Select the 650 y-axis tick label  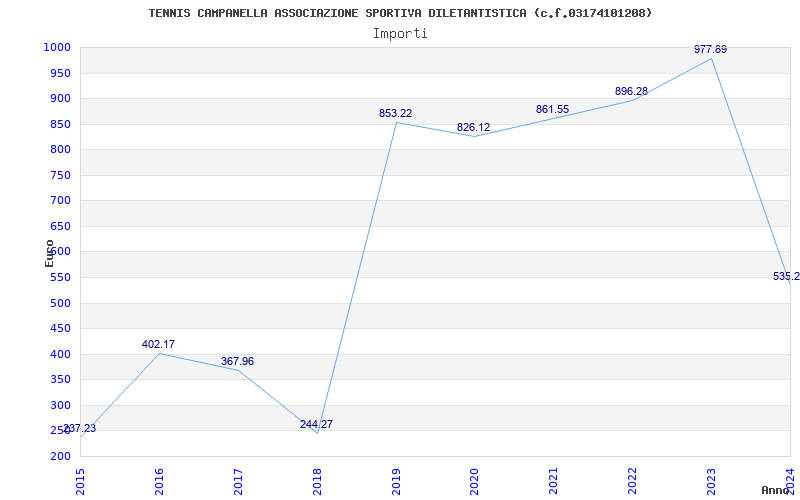point(60,227)
